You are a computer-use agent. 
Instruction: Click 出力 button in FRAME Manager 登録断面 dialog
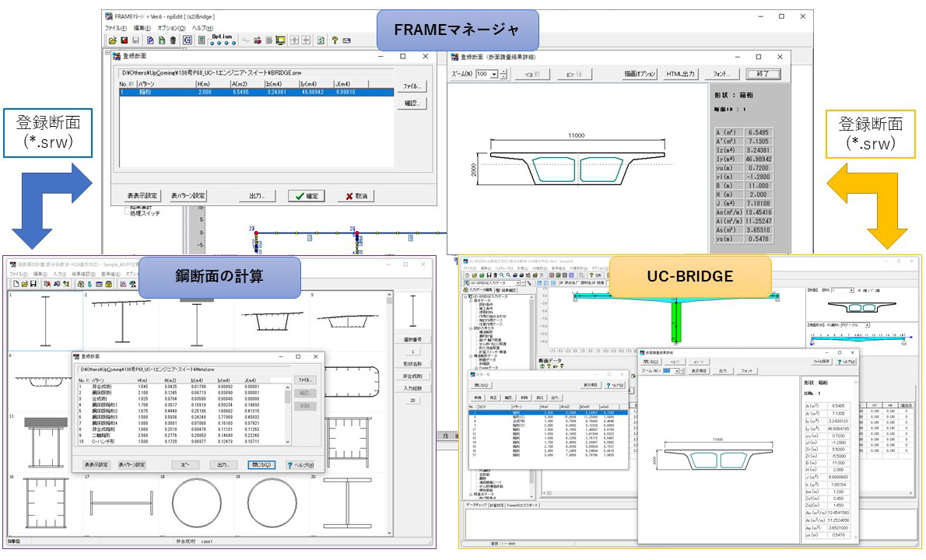258,196
